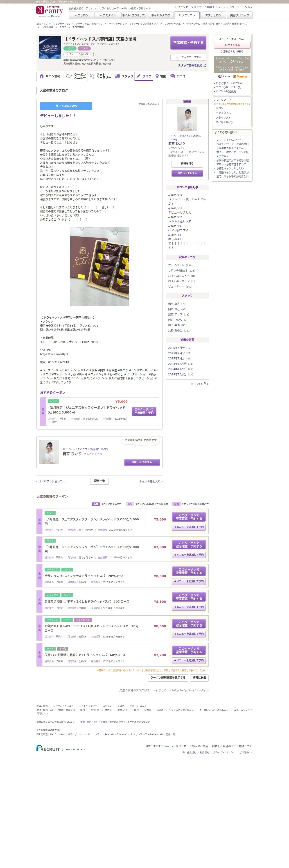The image size is (289, 868).
Task: Click 記事一覧 article list button
Action: 99,481
